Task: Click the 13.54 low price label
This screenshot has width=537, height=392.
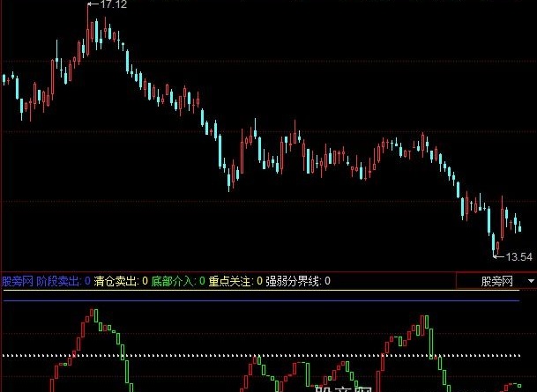Action: tap(518, 257)
